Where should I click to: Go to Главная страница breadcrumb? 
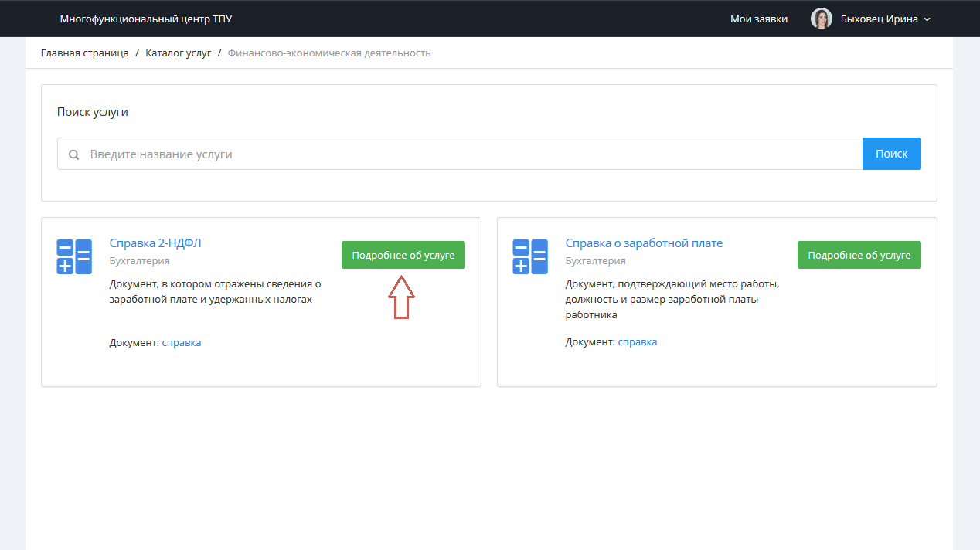coord(85,53)
